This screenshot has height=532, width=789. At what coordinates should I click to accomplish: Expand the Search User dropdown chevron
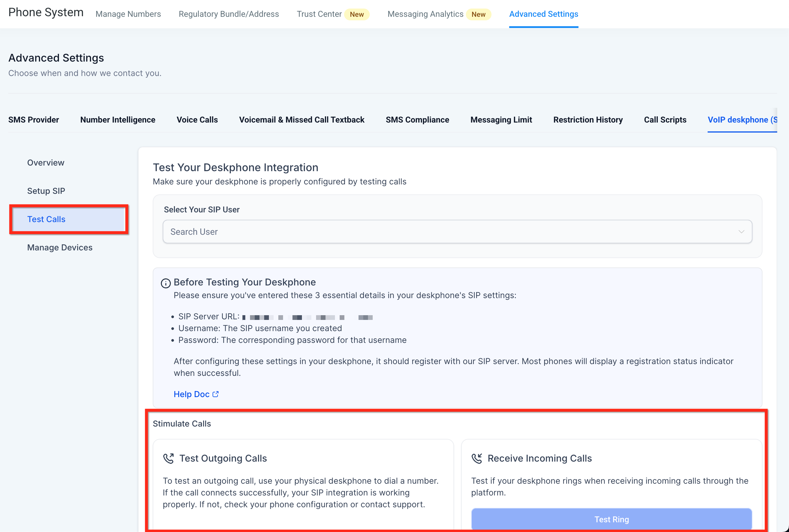(x=741, y=232)
